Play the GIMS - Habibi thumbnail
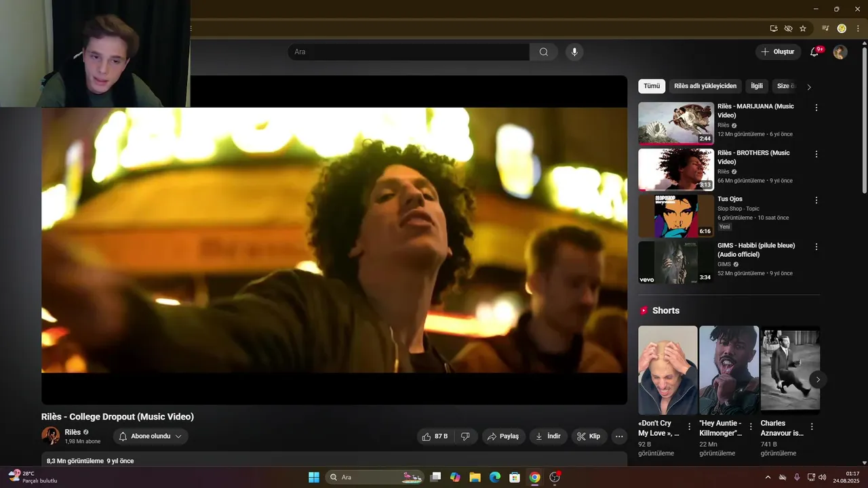The height and width of the screenshot is (488, 868). (x=676, y=262)
